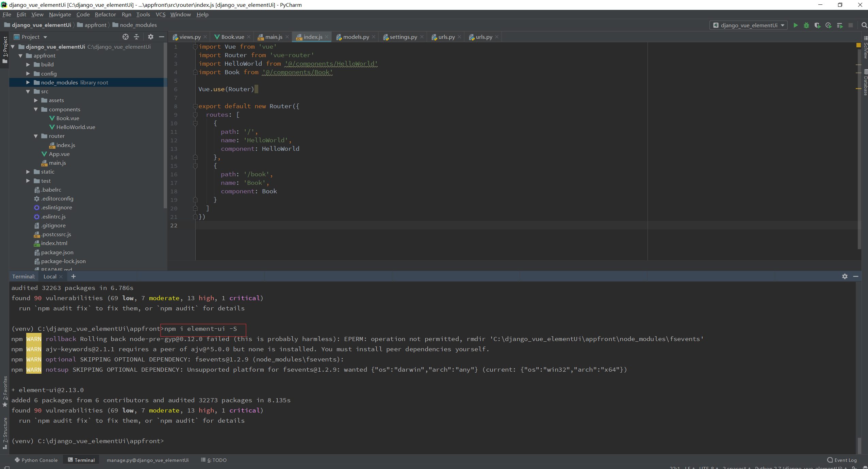Add a new terminal session tab
This screenshot has height=469, width=868.
click(73, 276)
